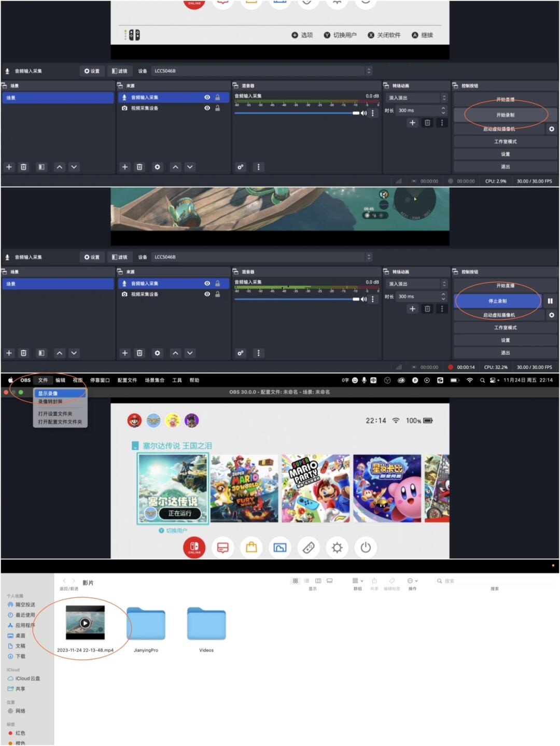Open the 场景集合 menu
The width and height of the screenshot is (560, 746).
pyautogui.click(x=155, y=380)
